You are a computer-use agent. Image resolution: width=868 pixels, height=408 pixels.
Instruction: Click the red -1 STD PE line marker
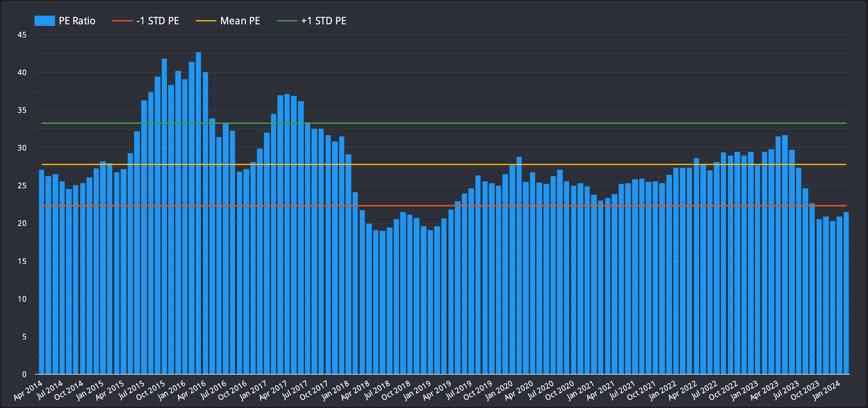(x=122, y=21)
